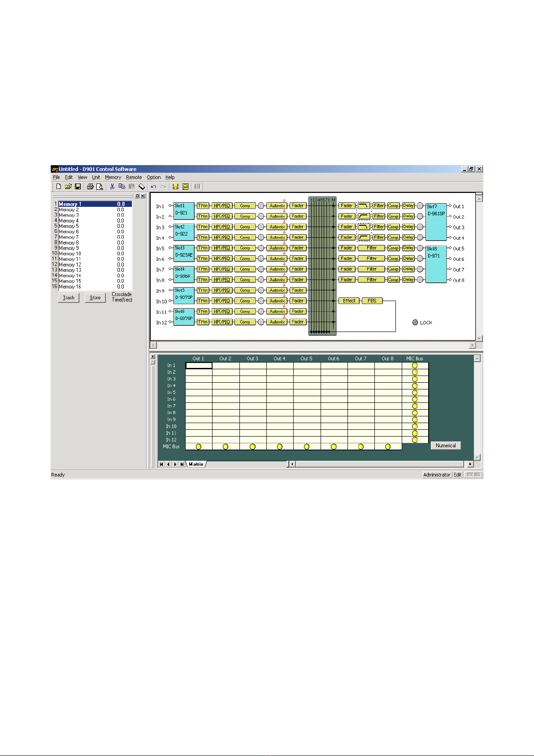Toggle MIC Bus to Out 1 circle
Viewport: 534px width, 756px height.
pyautogui.click(x=199, y=446)
